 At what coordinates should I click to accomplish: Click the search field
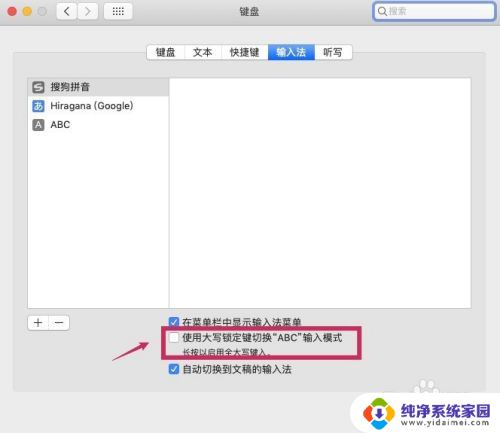pos(434,12)
